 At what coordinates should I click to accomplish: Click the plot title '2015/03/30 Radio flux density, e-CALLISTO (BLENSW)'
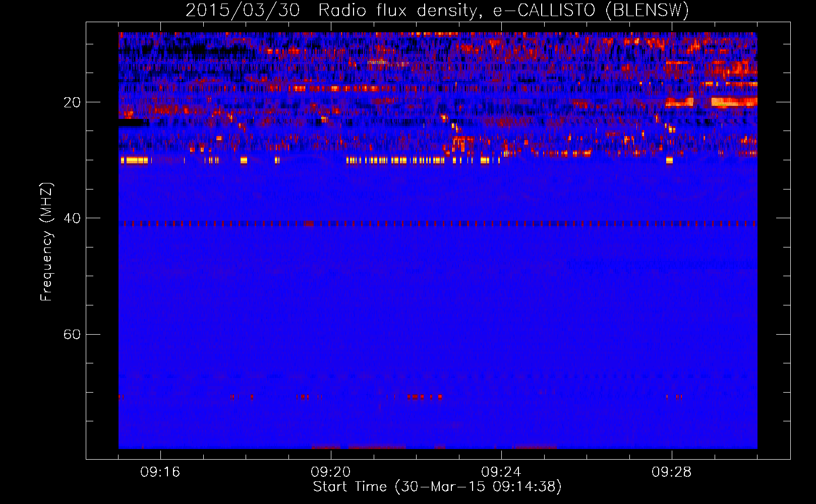(437, 10)
